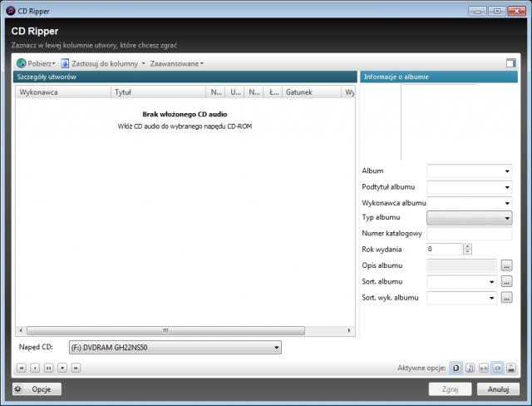Click the Numer katalogowy input field

point(469,234)
